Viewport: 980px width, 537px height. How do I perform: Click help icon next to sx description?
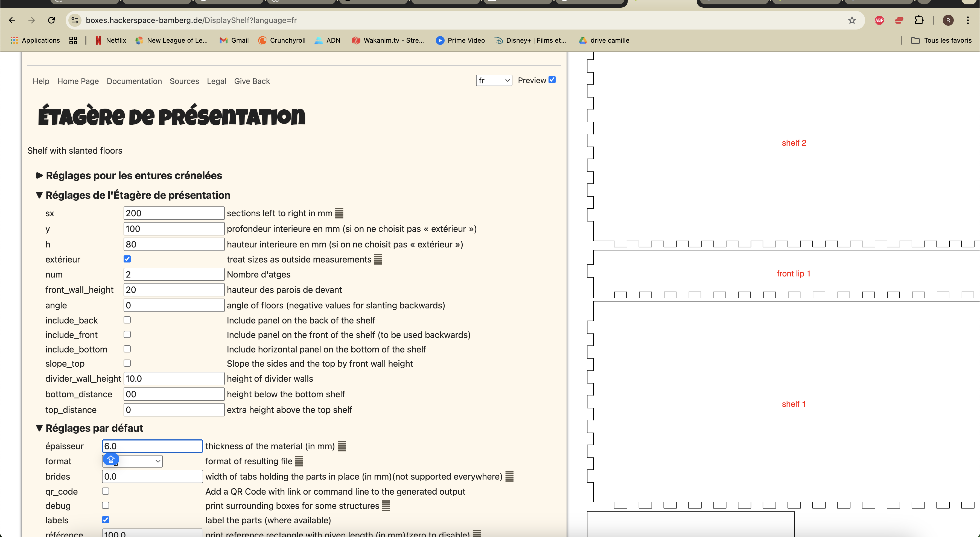point(339,213)
